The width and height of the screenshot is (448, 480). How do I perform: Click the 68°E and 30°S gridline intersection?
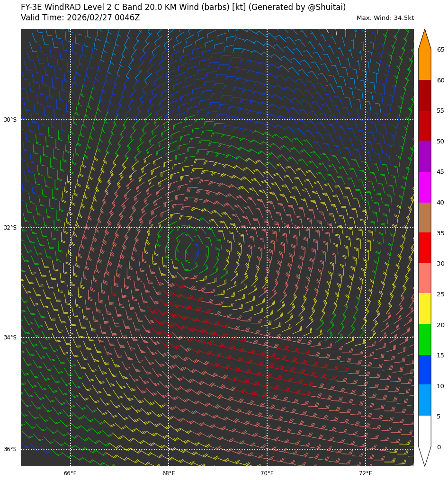pyautogui.click(x=169, y=120)
